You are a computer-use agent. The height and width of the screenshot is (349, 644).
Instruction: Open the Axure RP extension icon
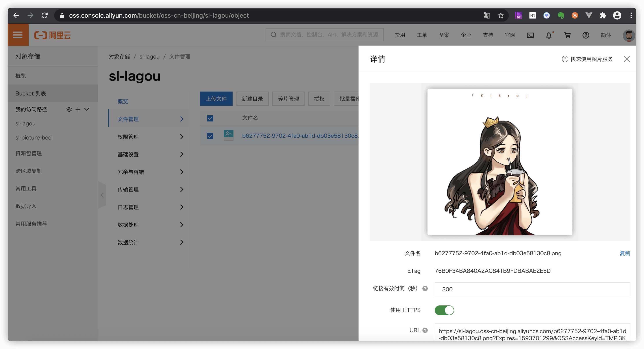click(x=518, y=15)
